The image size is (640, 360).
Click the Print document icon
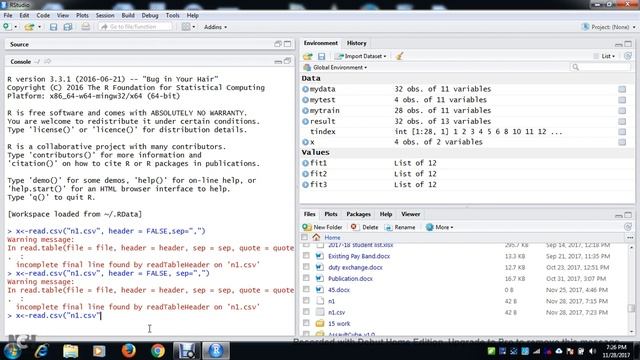[85, 27]
